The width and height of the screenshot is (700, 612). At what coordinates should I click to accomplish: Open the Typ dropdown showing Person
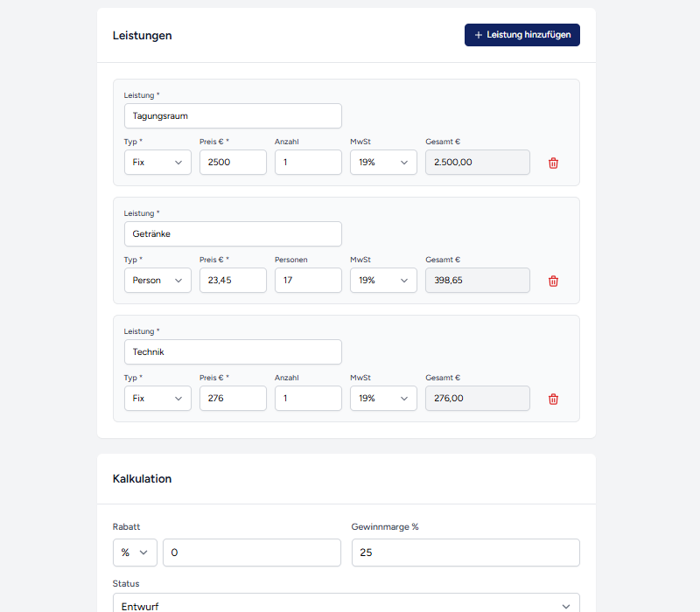pyautogui.click(x=157, y=280)
